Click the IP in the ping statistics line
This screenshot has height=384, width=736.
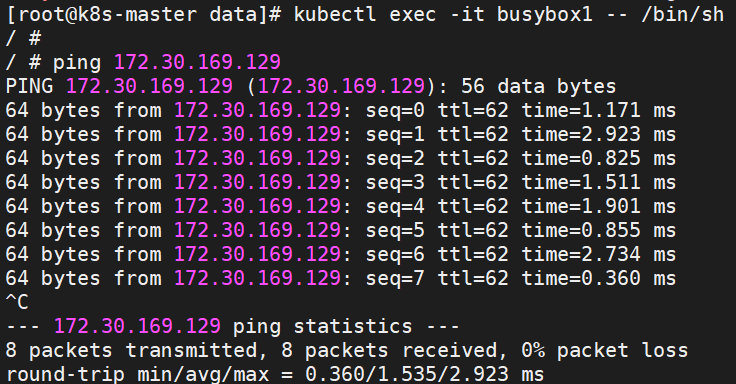point(137,326)
